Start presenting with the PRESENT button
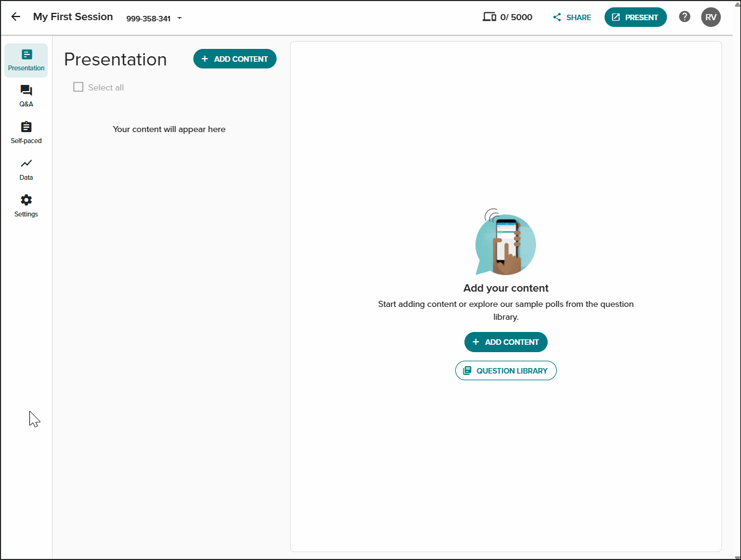This screenshot has height=560, width=741. (x=635, y=17)
